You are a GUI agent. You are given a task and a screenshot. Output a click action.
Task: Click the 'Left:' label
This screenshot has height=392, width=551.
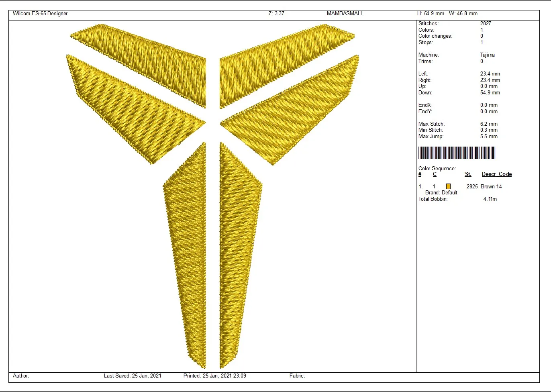point(423,73)
